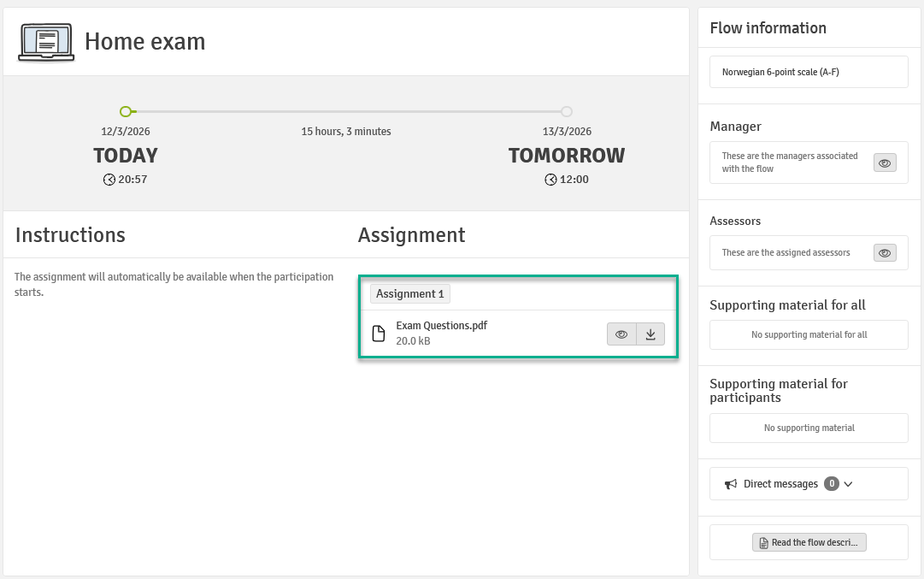Screen dimensions: 924x579
Task: Click the 20.0 kB file size text
Action: (x=413, y=340)
